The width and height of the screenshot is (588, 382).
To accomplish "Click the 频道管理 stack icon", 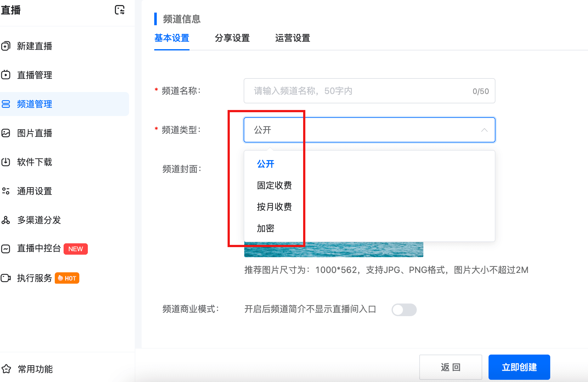I will pos(6,104).
